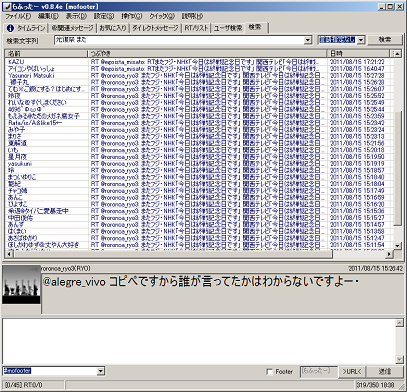Click the app icon in the title bar
This screenshot has width=407, height=392.
[x=6, y=6]
